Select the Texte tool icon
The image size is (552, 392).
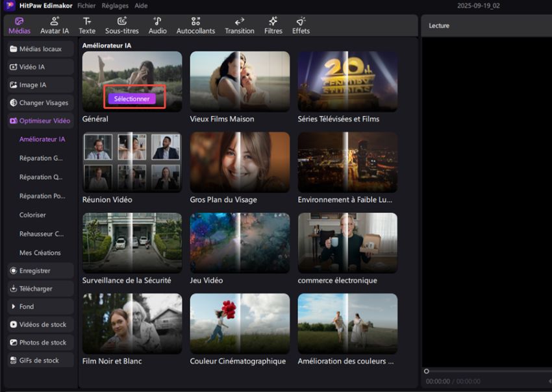[x=87, y=21]
